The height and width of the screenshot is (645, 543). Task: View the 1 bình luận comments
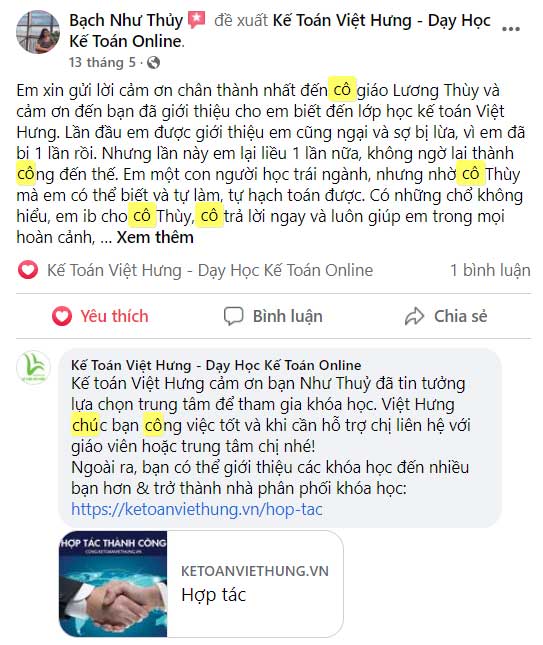(490, 270)
